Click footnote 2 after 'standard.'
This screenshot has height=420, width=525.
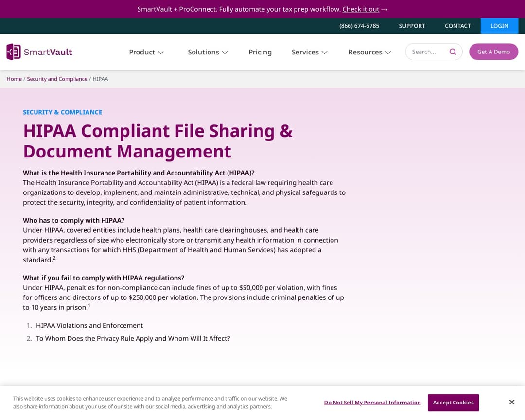pos(54,258)
